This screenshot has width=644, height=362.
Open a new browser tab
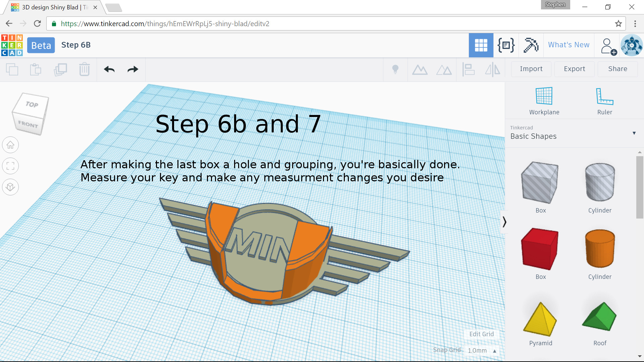point(113,8)
